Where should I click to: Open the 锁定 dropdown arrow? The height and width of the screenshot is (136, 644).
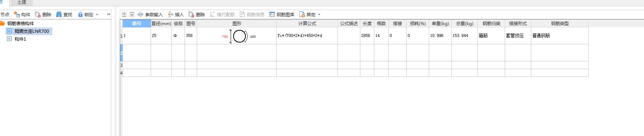(97, 15)
